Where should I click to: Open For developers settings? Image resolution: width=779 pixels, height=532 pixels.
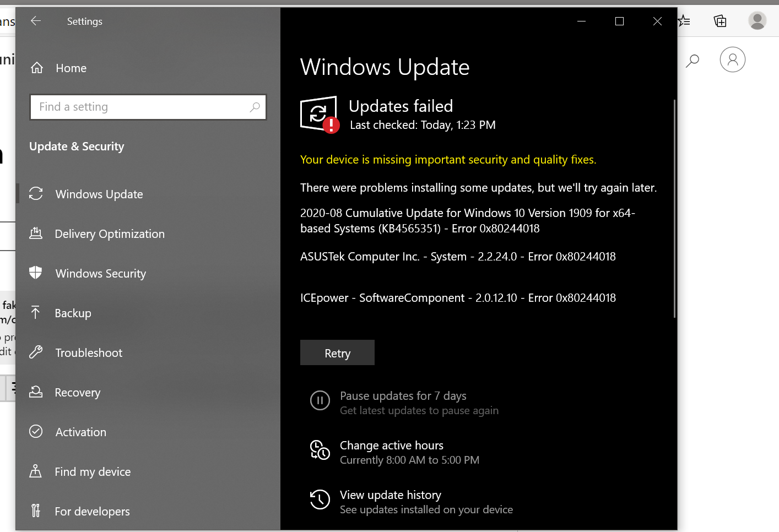(x=93, y=511)
